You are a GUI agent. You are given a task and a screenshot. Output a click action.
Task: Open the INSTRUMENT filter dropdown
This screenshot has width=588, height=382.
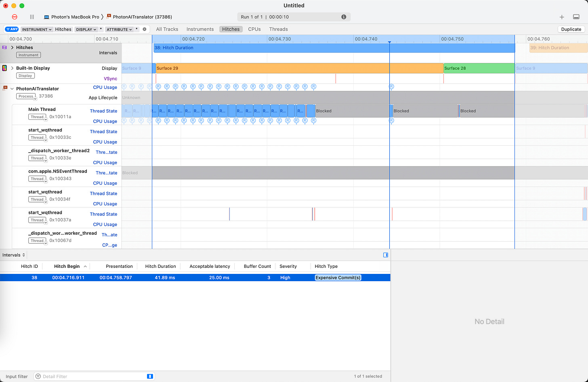[37, 29]
